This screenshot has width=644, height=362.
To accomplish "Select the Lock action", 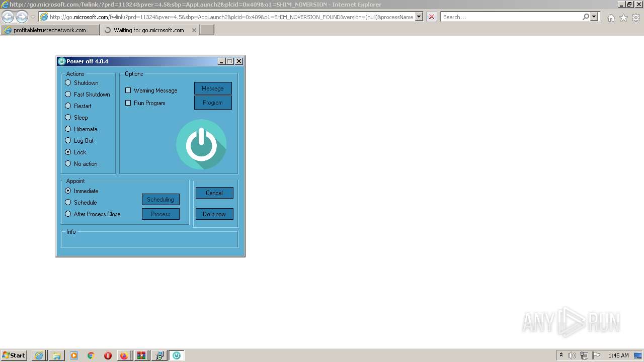I will click(75, 152).
